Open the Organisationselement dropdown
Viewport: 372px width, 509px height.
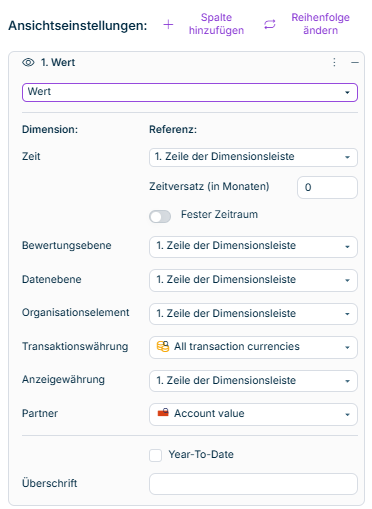253,314
